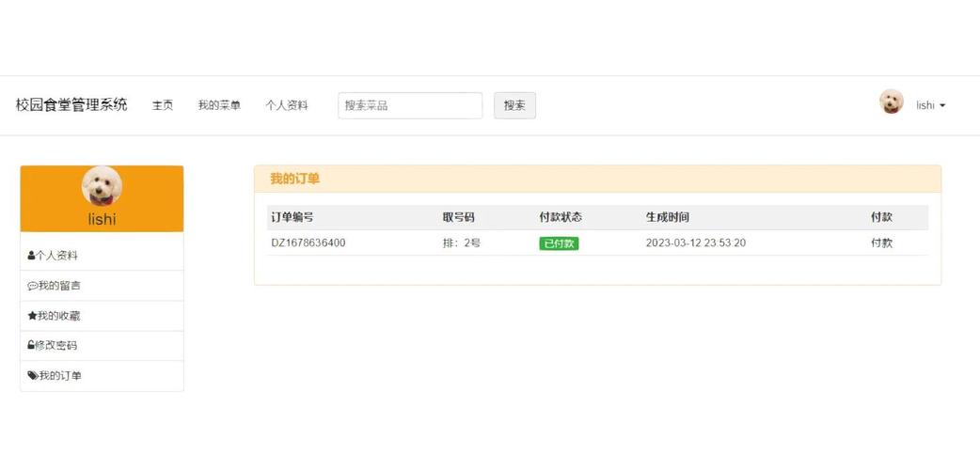This screenshot has width=980, height=470.
Task: Go to 主页 in the navigation bar
Action: (163, 105)
